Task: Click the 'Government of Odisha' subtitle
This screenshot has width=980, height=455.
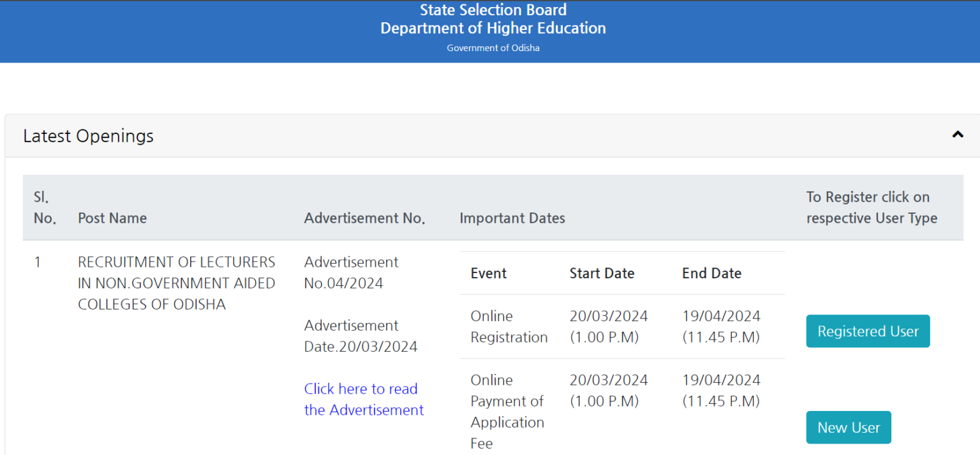Action: pos(493,47)
